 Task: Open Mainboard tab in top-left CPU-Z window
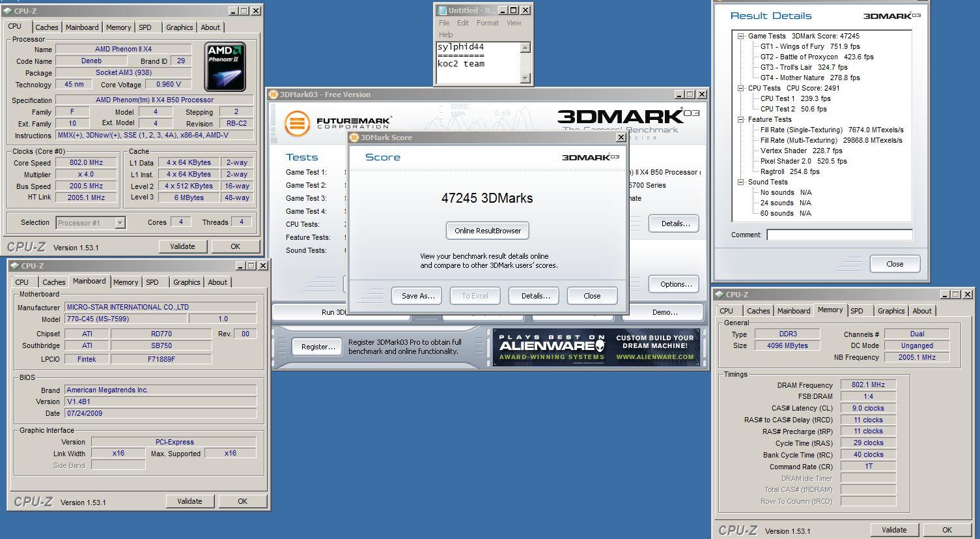pyautogui.click(x=82, y=27)
